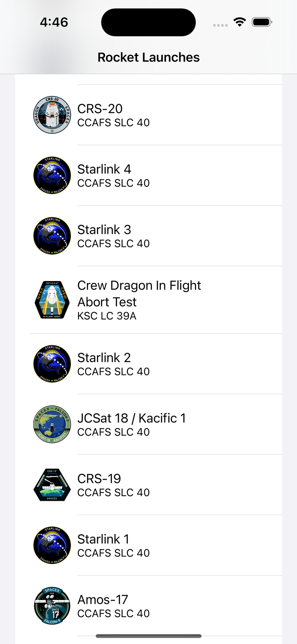The width and height of the screenshot is (297, 644).
Task: Tap the Starlink 4 mission patch
Action: coord(52,175)
